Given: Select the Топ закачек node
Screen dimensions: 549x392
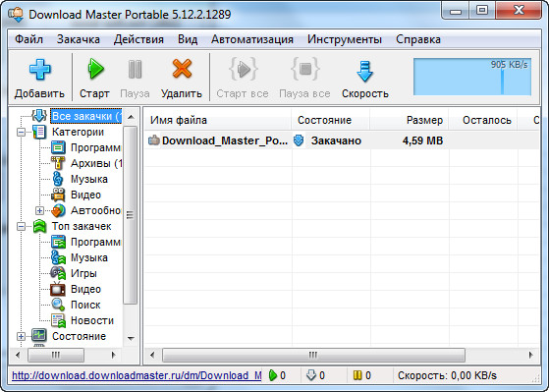Looking at the screenshot, I should tap(82, 226).
